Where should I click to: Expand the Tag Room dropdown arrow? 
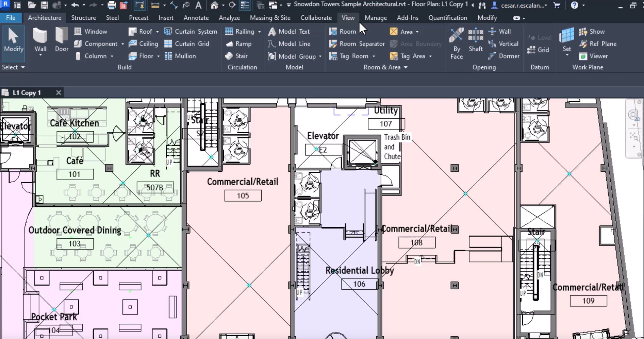(374, 56)
